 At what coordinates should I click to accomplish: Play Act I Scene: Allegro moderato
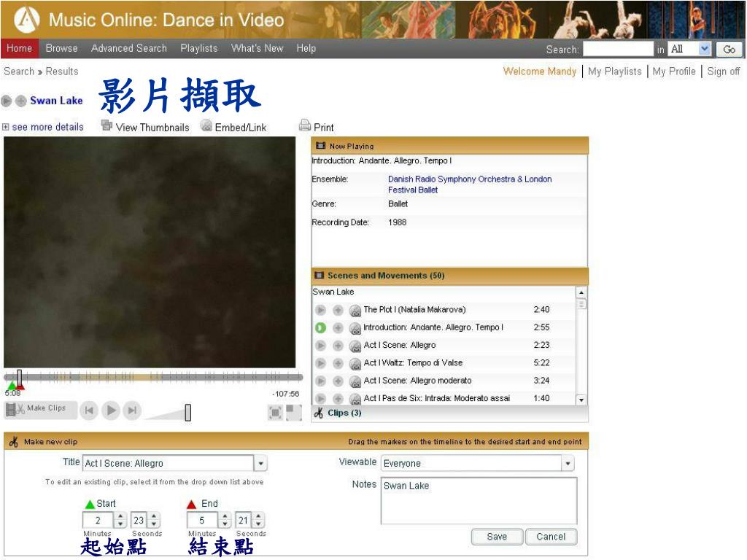(x=321, y=381)
